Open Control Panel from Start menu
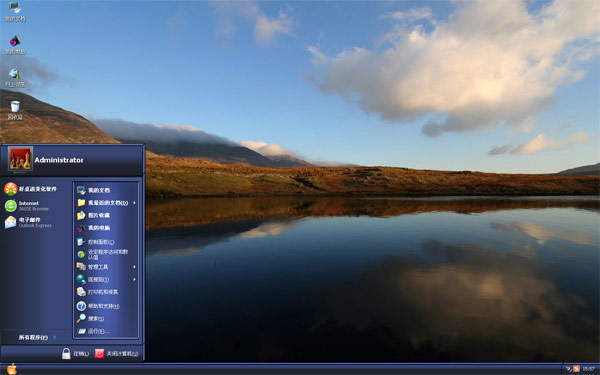Viewport: 600px width, 375px height. coord(95,242)
